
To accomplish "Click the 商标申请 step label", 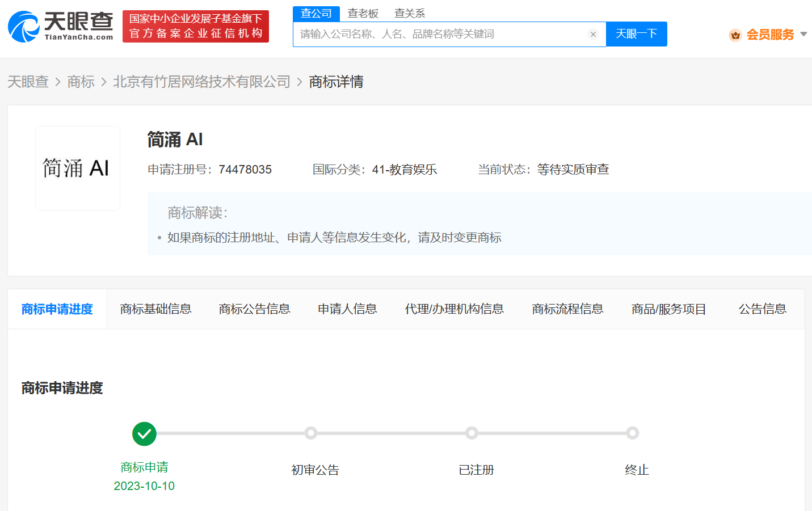I will point(144,467).
